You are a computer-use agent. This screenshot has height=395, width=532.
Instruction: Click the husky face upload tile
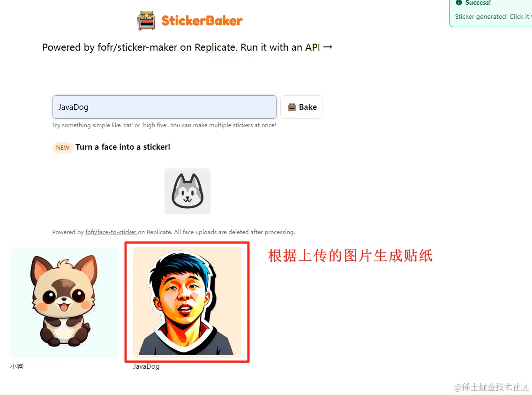[x=187, y=191]
